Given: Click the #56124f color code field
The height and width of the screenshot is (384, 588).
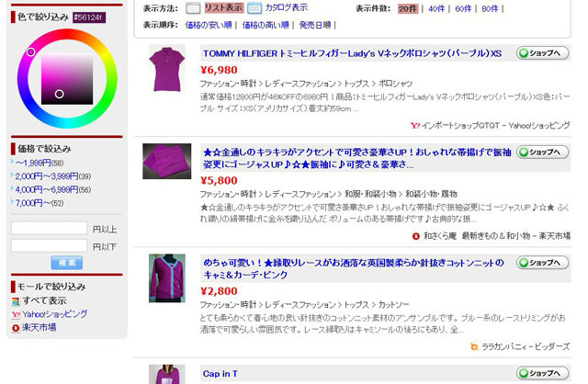Looking at the screenshot, I should click(89, 17).
